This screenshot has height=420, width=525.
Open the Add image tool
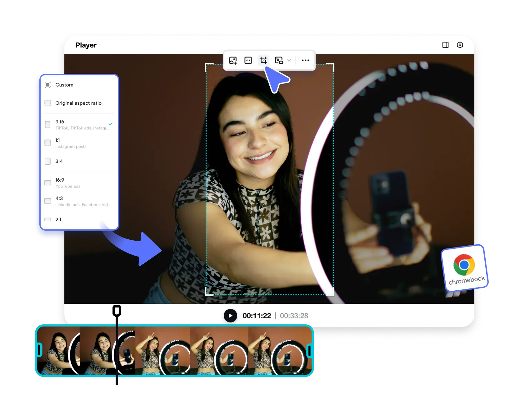233,60
